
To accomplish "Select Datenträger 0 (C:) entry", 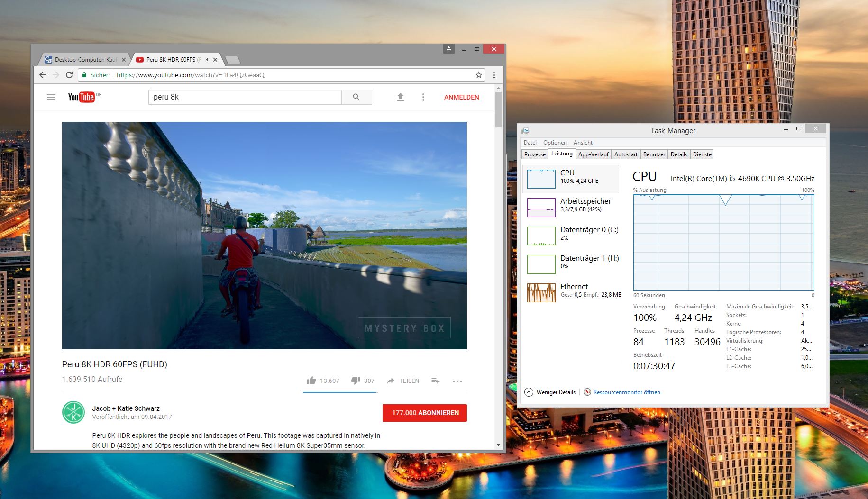I will pyautogui.click(x=571, y=236).
